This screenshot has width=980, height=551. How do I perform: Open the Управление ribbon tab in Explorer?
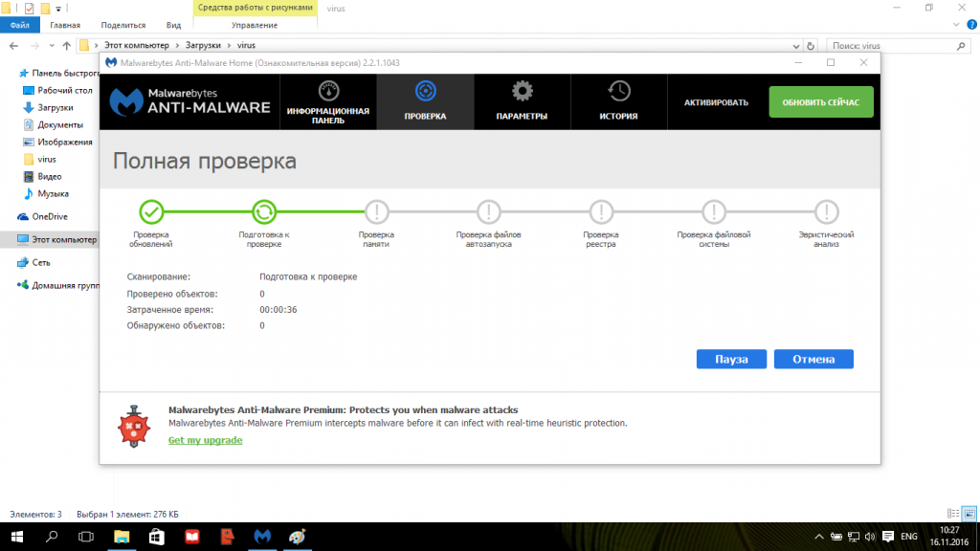tap(255, 25)
